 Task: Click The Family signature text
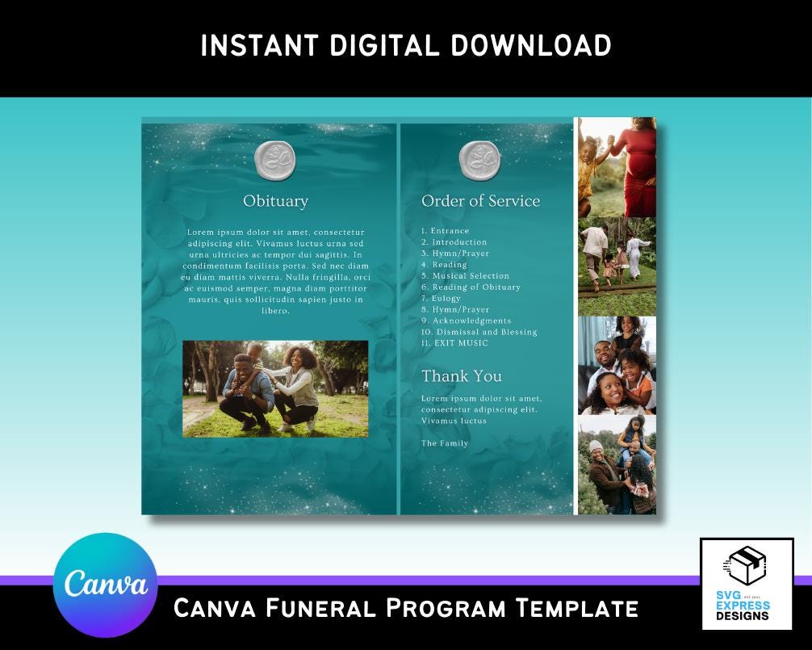pyautogui.click(x=445, y=443)
